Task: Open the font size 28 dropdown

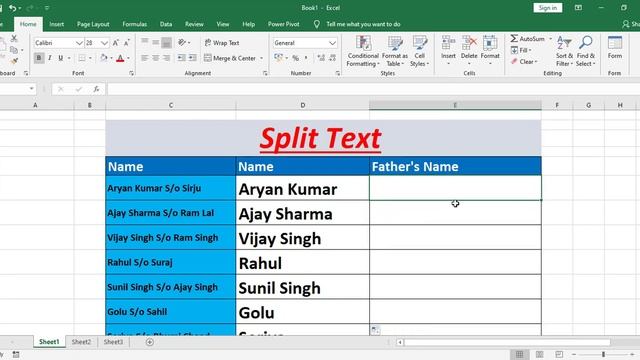Action: point(104,43)
